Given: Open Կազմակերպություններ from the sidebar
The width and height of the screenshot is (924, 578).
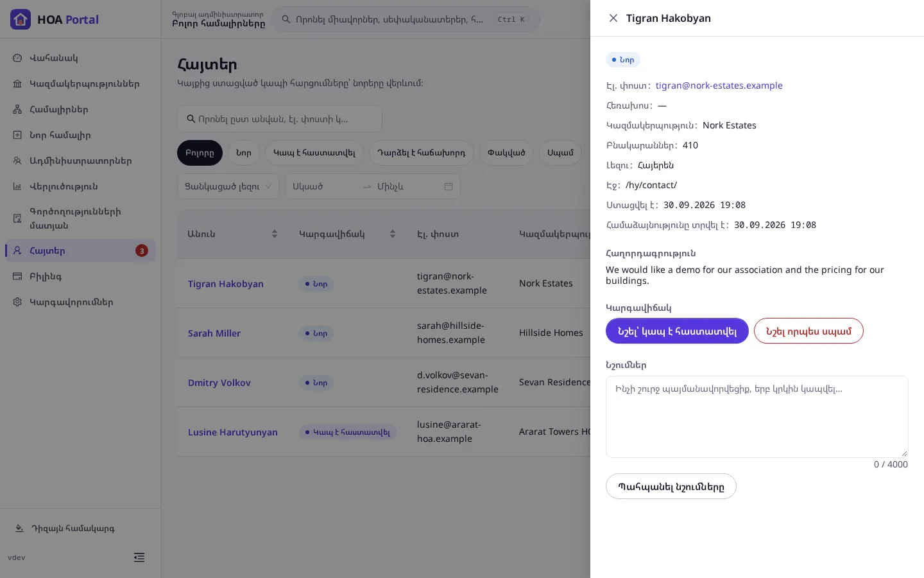Looking at the screenshot, I should pos(80,83).
